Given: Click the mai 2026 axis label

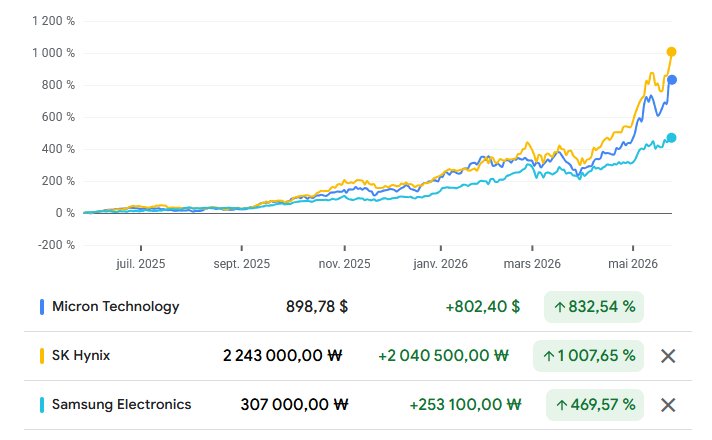Looking at the screenshot, I should [633, 264].
